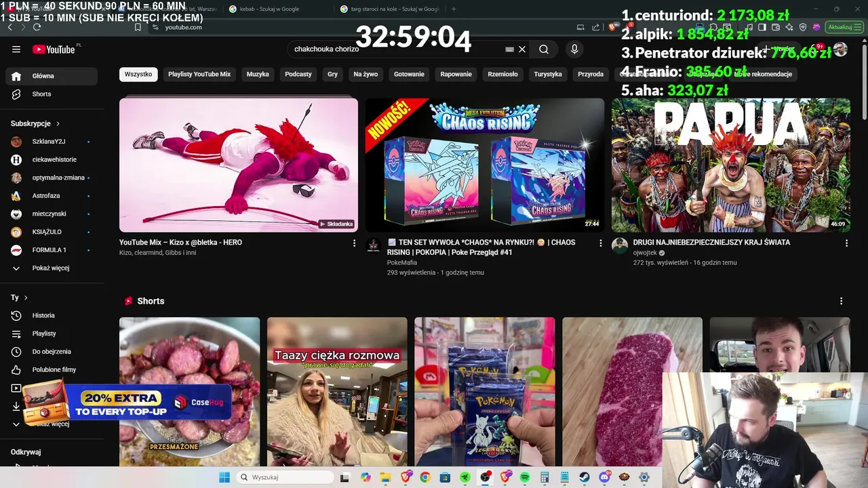This screenshot has height=488, width=868.
Task: Open the ciekawehistorie channel
Action: pos(52,159)
